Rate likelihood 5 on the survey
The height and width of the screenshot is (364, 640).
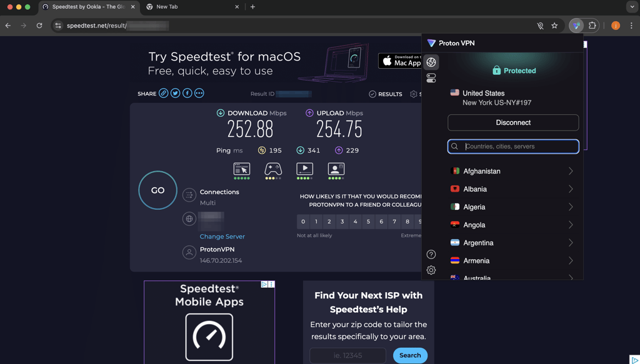point(368,222)
